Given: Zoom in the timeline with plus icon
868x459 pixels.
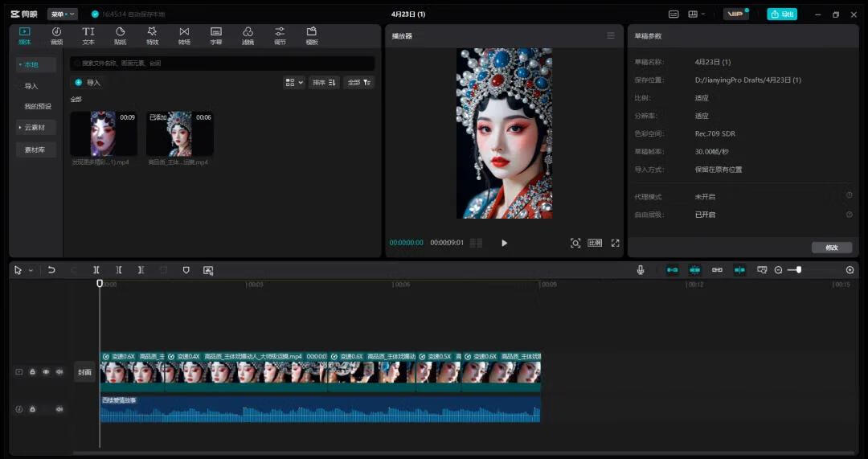Looking at the screenshot, I should [850, 270].
